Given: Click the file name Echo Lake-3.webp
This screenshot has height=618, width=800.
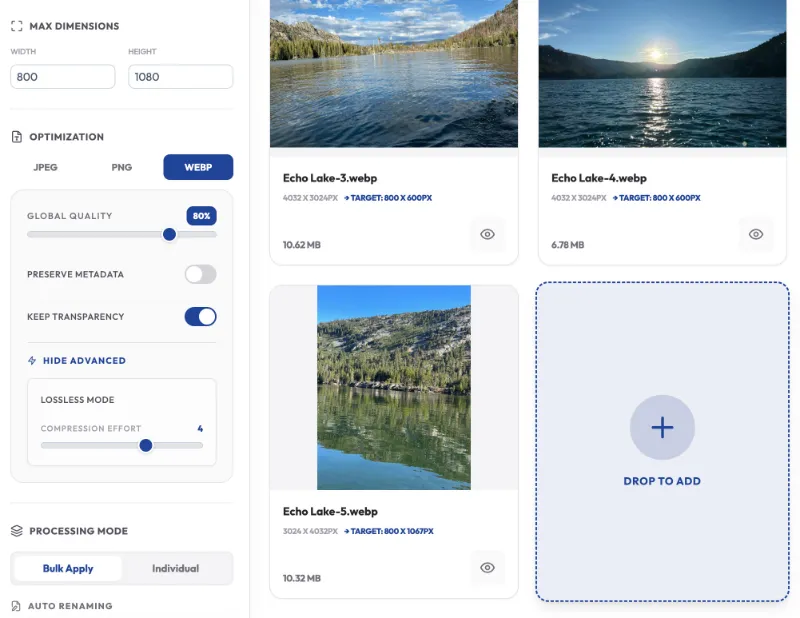Looking at the screenshot, I should pyautogui.click(x=330, y=178).
